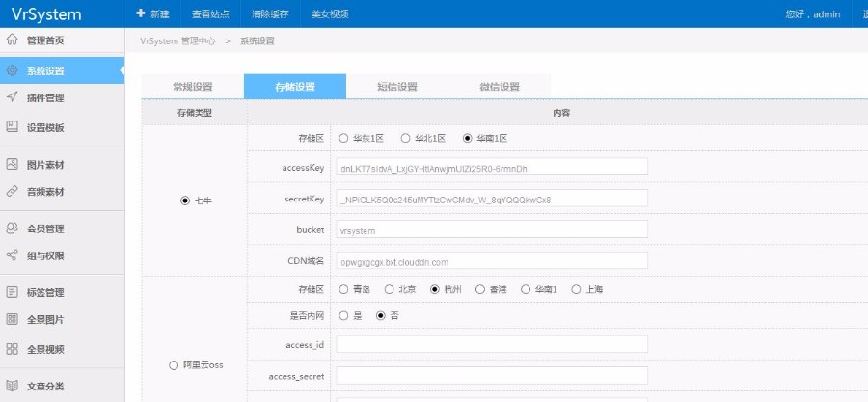
Task: Switch to 常规设置 tab
Action: tap(193, 87)
